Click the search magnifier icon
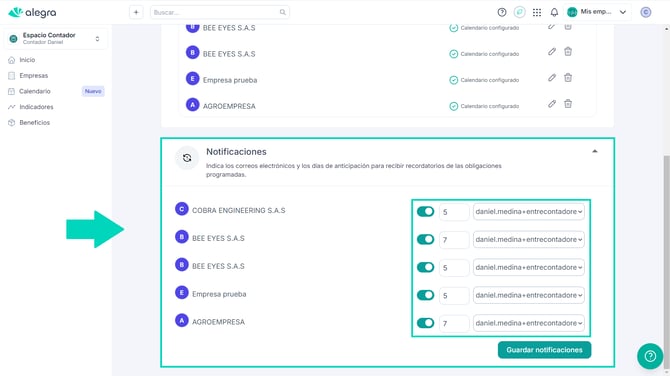 point(282,12)
